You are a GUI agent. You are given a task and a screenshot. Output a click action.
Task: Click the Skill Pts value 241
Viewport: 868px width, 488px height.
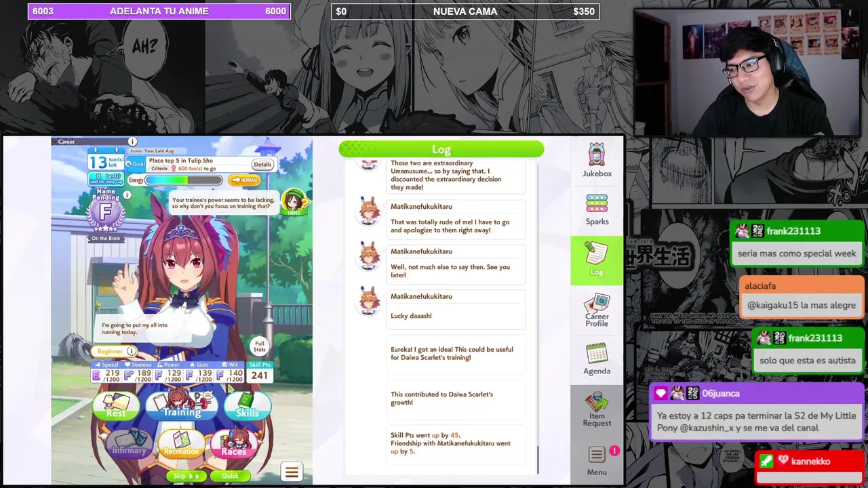pos(259,375)
